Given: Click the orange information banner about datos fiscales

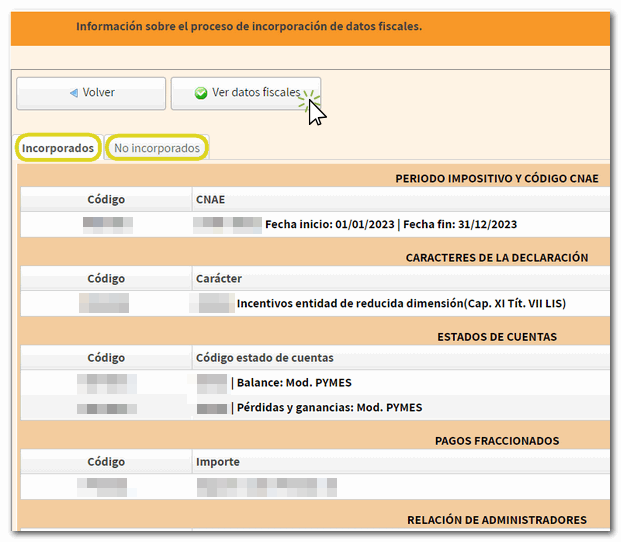Looking at the screenshot, I should pyautogui.click(x=249, y=26).
